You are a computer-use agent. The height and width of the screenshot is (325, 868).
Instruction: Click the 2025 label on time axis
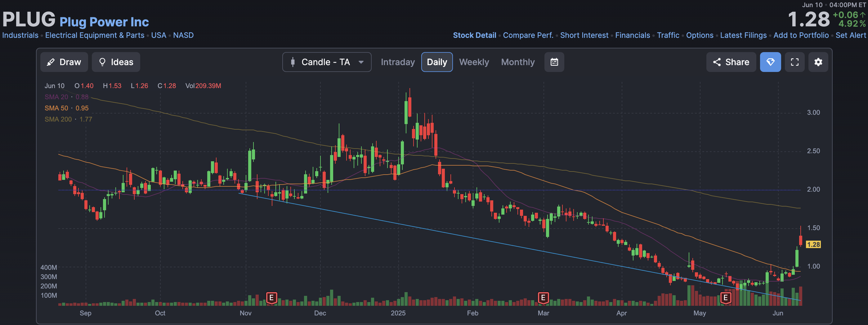(x=398, y=313)
